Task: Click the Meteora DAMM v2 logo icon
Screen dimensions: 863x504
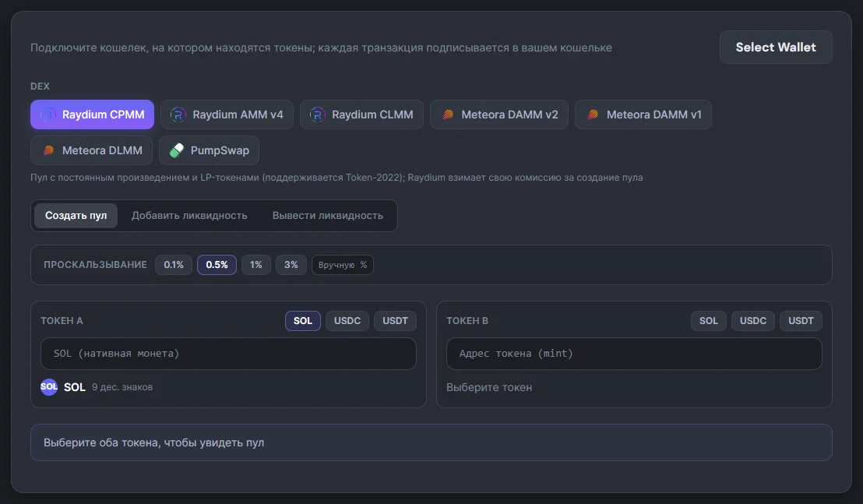Action: click(448, 115)
